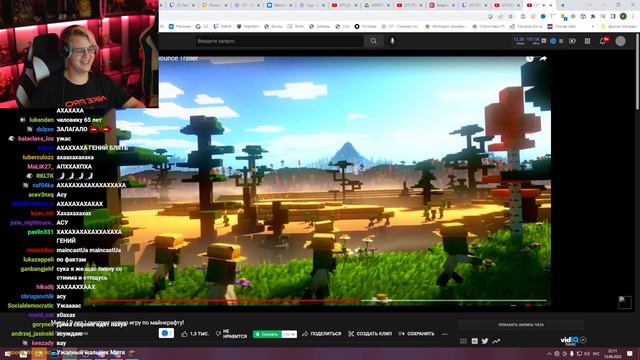Click the channel subscribe badge icon
The width and height of the screenshot is (640, 360).
point(166,333)
